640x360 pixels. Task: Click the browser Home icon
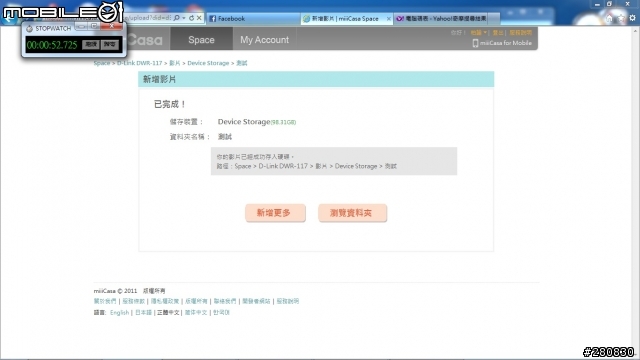609,18
